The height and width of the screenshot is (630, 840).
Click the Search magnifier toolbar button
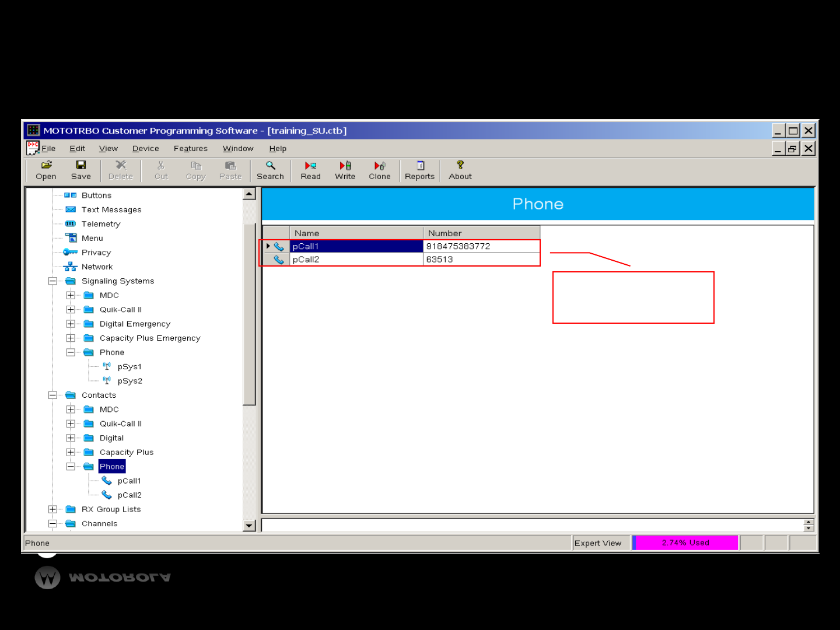[x=270, y=170]
